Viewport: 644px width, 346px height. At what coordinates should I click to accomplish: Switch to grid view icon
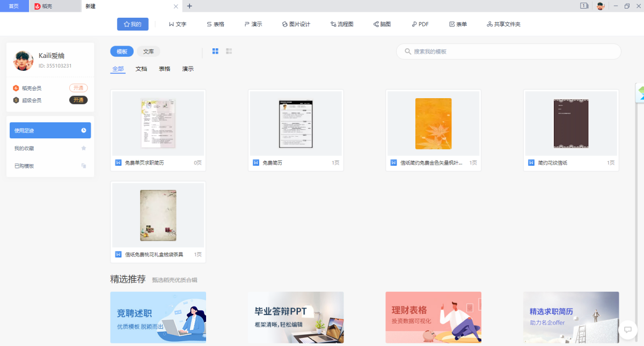(x=215, y=51)
